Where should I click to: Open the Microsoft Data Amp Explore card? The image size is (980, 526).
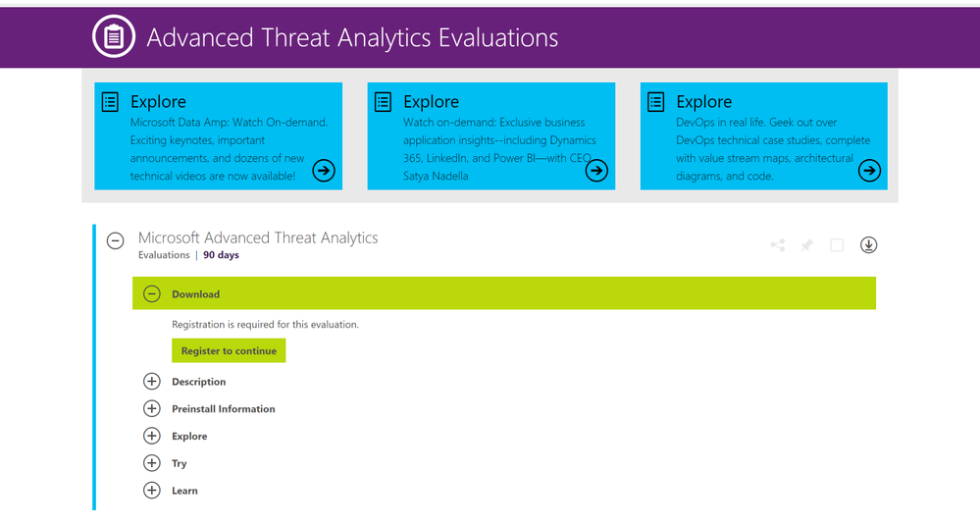218,135
